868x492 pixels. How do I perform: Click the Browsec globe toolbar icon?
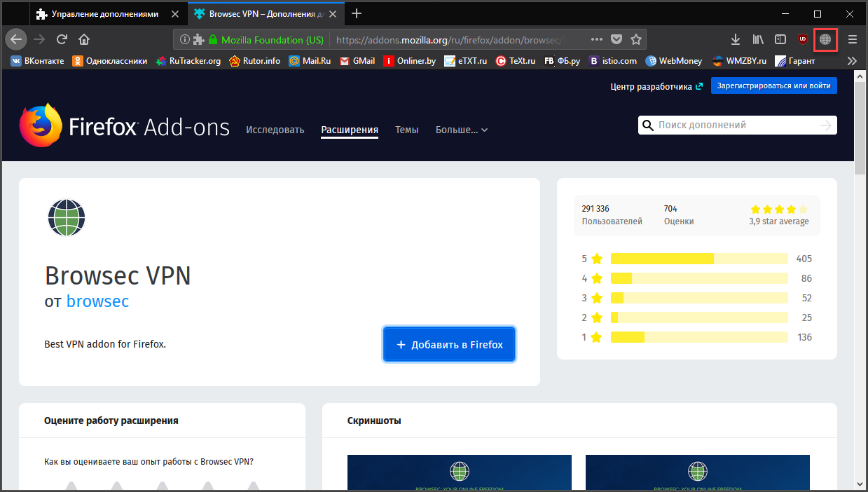coord(825,39)
